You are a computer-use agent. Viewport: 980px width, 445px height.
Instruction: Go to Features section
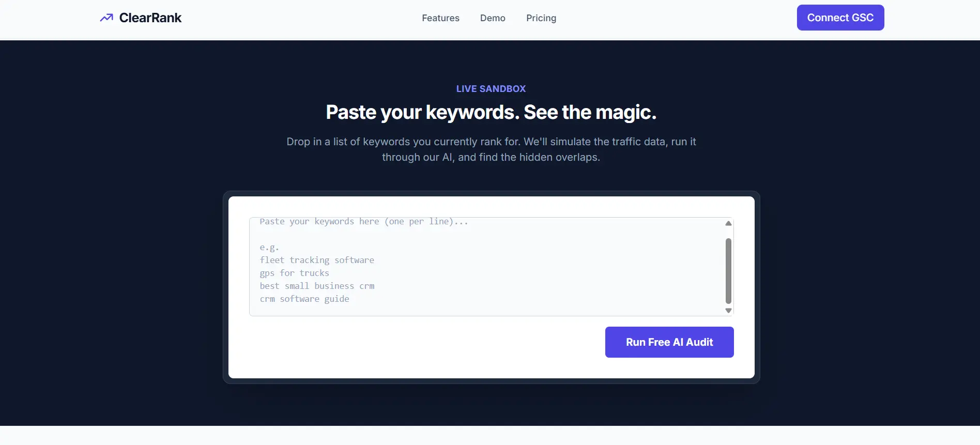tap(440, 18)
